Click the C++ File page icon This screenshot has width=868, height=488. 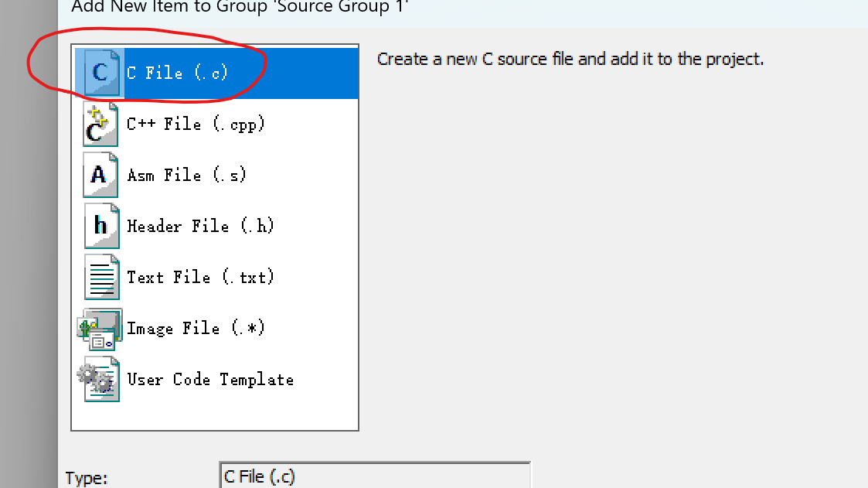tap(100, 124)
